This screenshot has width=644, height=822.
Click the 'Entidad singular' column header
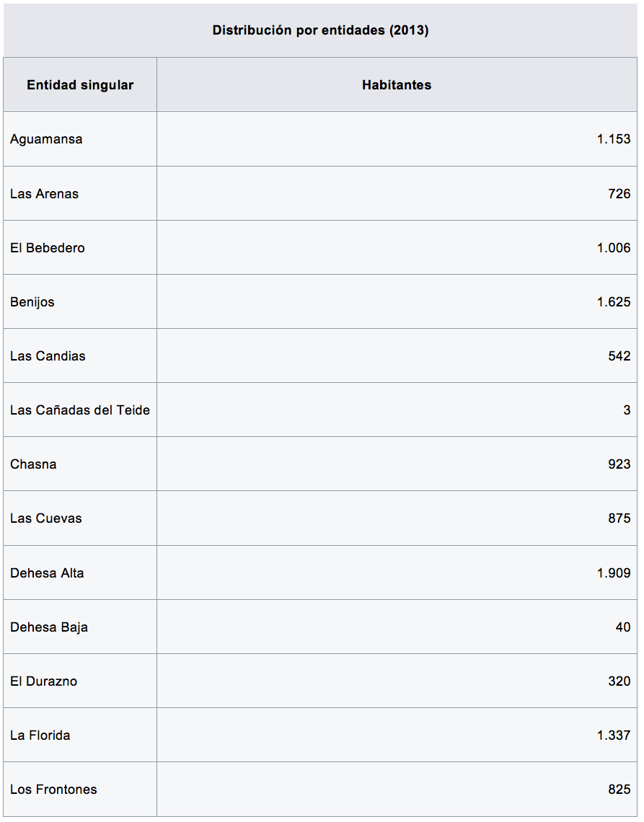[x=80, y=85]
